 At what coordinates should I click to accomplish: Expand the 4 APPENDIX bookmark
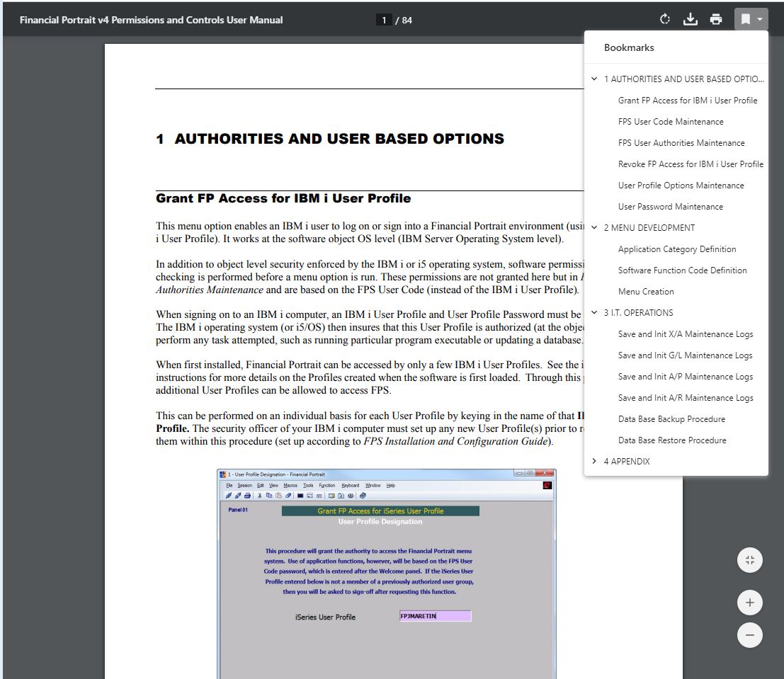coord(594,461)
